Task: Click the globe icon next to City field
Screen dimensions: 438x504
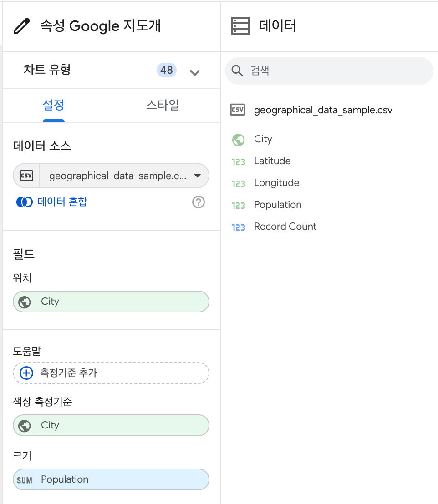Action: point(238,140)
